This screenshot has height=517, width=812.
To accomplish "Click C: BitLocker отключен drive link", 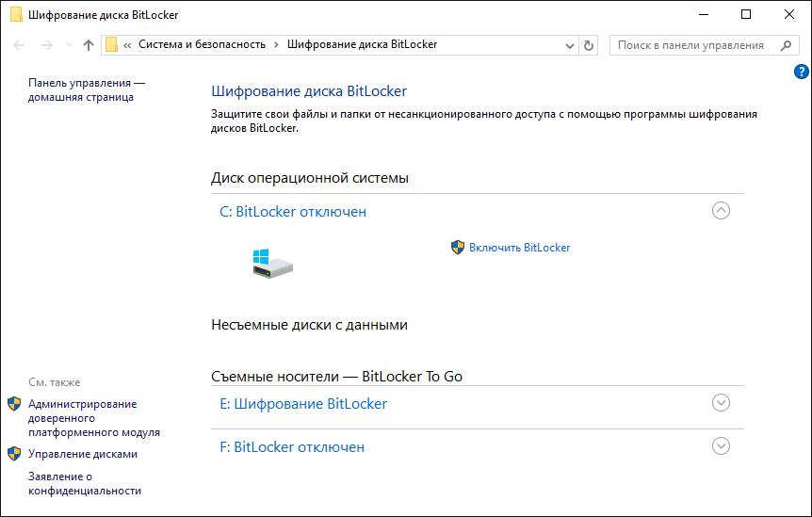I will 293,212.
